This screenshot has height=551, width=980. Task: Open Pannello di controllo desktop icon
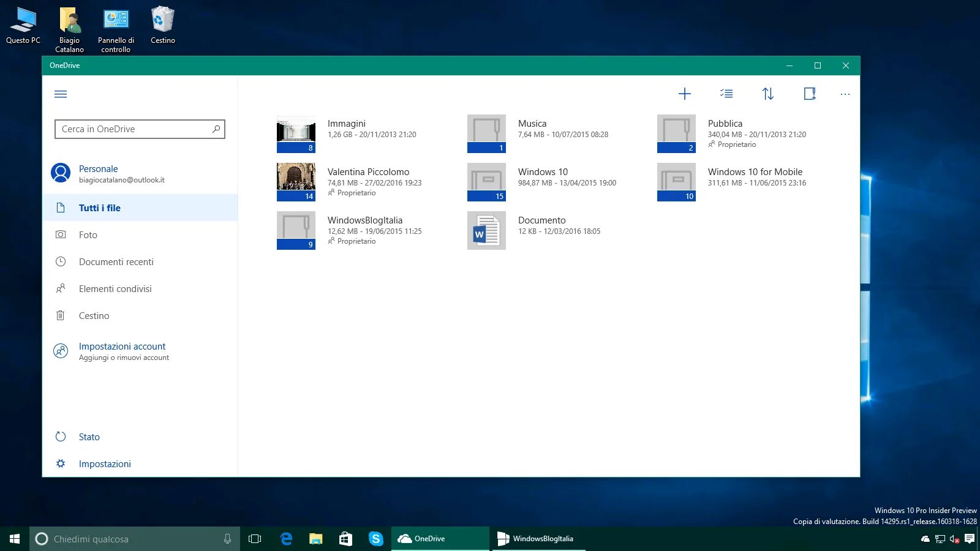pyautogui.click(x=116, y=29)
